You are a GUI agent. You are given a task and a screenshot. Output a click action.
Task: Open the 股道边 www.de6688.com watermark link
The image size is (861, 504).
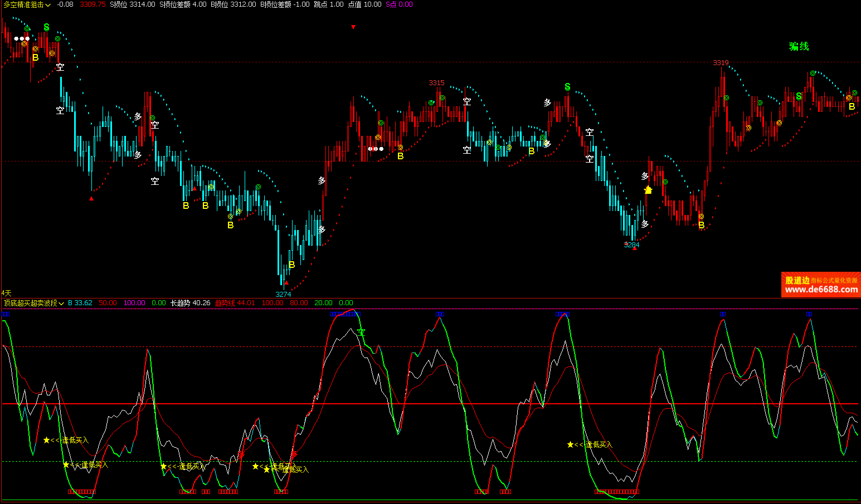(x=821, y=285)
